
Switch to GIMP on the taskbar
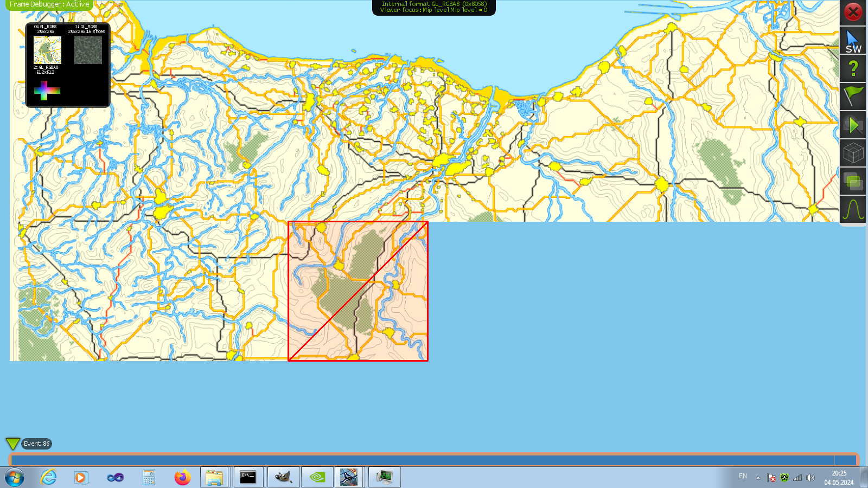point(283,477)
